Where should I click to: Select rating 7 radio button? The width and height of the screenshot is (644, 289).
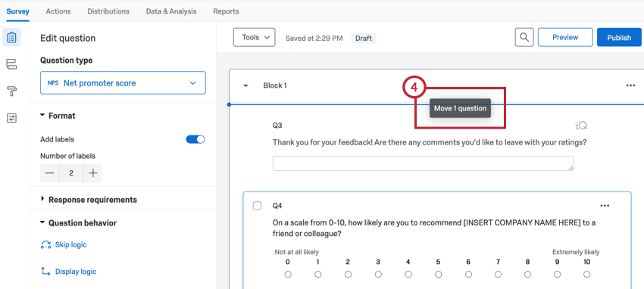[x=499, y=274]
